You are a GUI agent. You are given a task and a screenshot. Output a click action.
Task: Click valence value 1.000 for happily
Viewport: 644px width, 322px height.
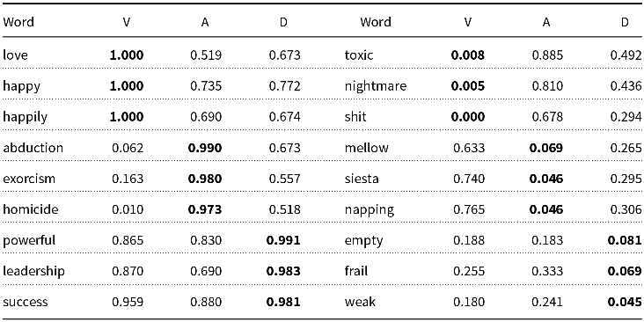click(127, 117)
